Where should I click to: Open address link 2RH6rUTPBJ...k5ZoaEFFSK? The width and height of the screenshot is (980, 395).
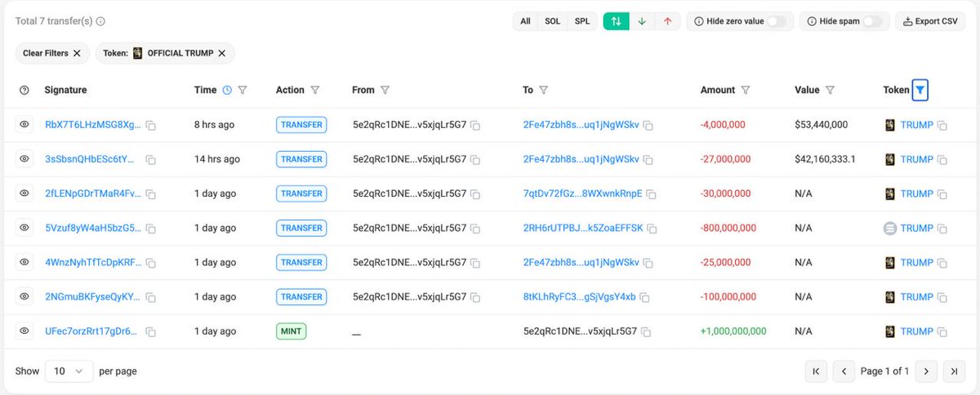click(x=583, y=229)
